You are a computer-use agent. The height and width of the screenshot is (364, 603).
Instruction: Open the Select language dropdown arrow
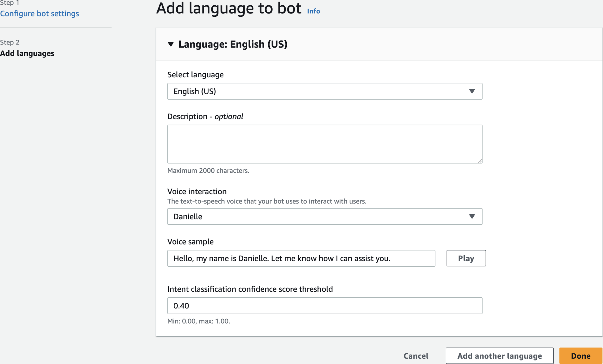click(472, 91)
